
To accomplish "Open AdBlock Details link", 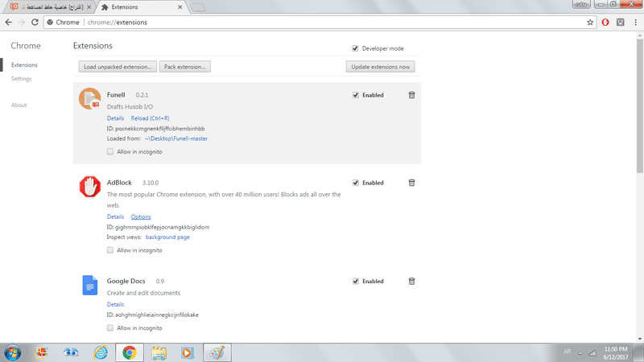I will point(115,216).
